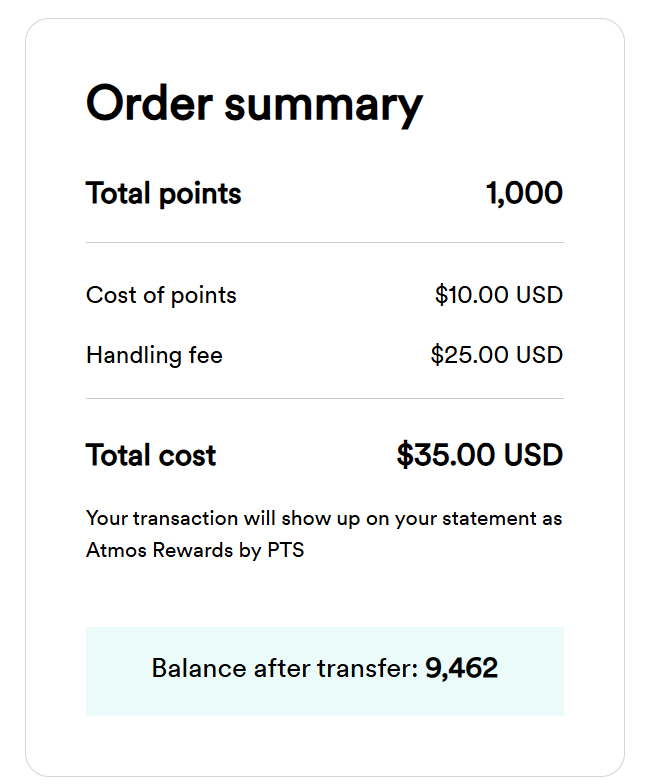
Task: Click the Total cost label
Action: 151,456
